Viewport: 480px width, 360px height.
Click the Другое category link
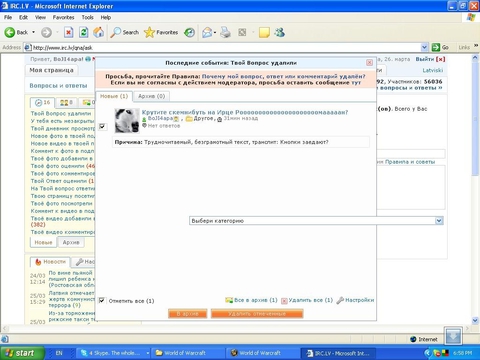203,118
